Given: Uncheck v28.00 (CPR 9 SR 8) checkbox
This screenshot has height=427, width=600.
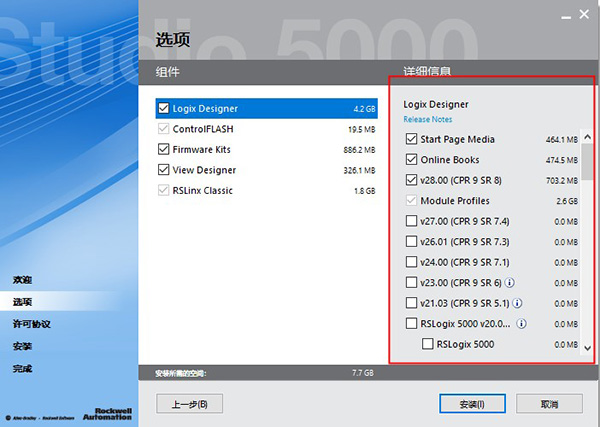Looking at the screenshot, I should [x=411, y=180].
